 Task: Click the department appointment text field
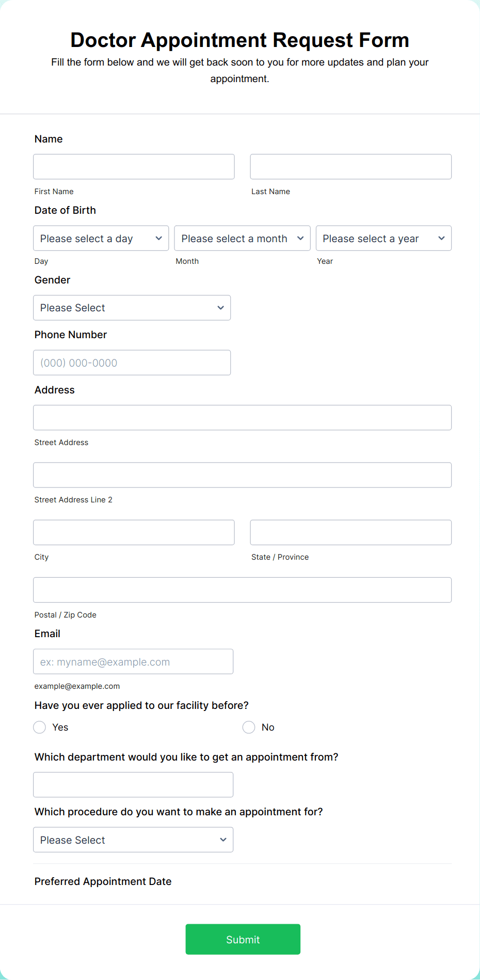(x=133, y=784)
